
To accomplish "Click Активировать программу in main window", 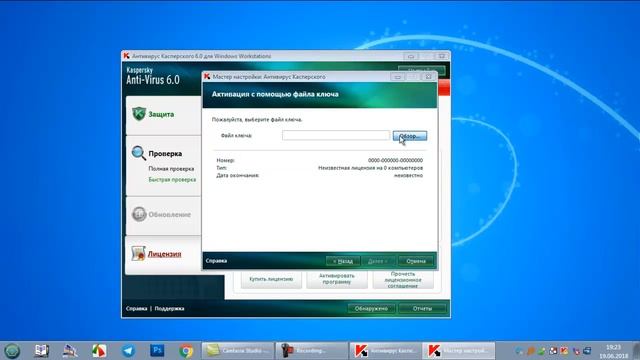I will (x=337, y=280).
